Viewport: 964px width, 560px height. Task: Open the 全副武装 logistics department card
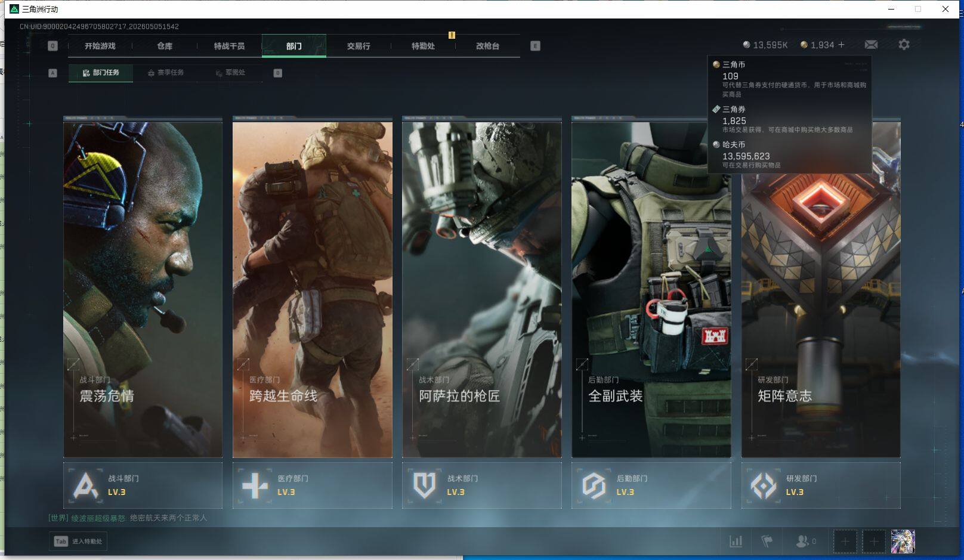tap(651, 290)
